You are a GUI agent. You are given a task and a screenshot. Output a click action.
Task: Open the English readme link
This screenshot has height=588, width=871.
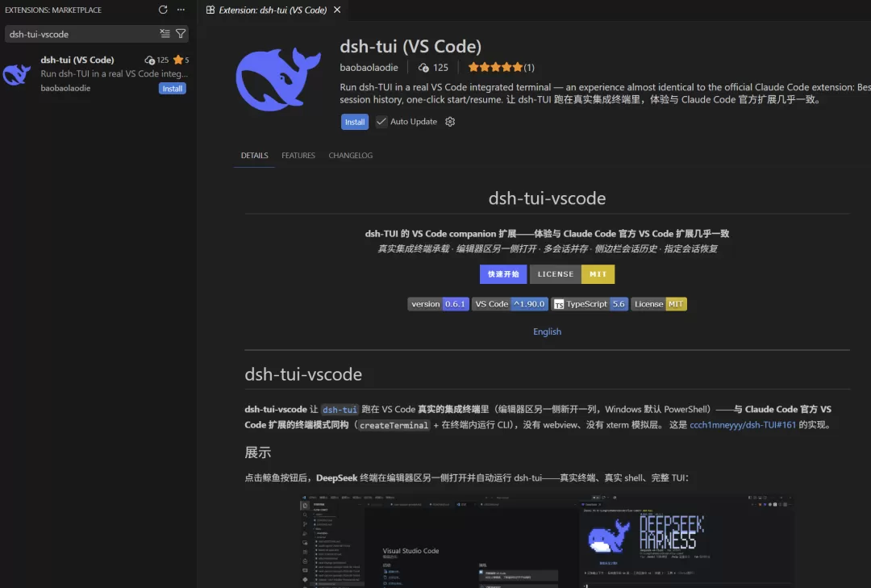point(547,332)
